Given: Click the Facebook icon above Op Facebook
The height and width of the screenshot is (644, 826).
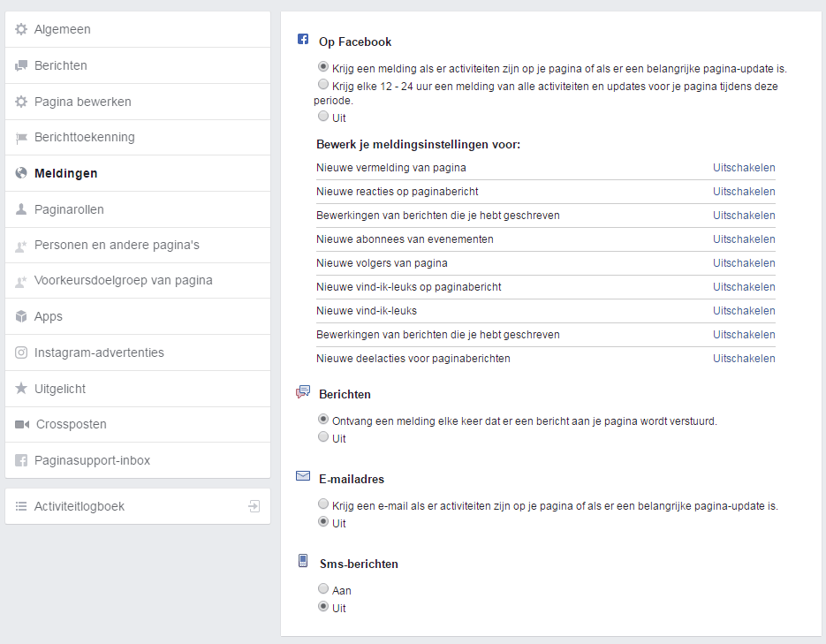Looking at the screenshot, I should (x=303, y=38).
